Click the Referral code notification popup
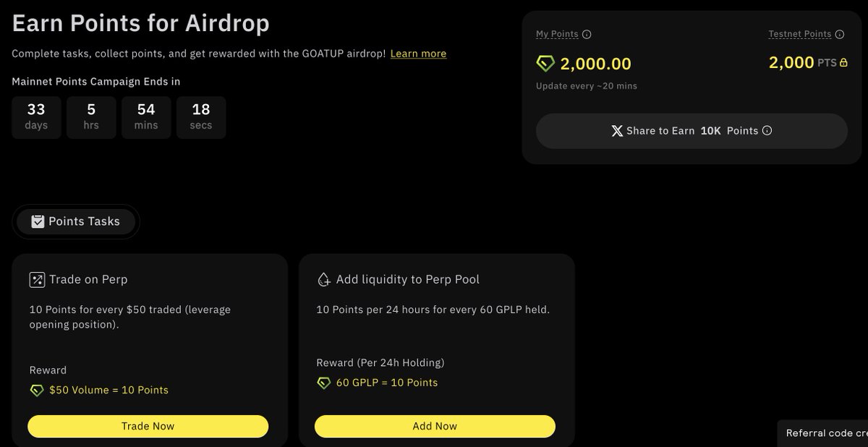The width and height of the screenshot is (868, 447). (x=825, y=433)
